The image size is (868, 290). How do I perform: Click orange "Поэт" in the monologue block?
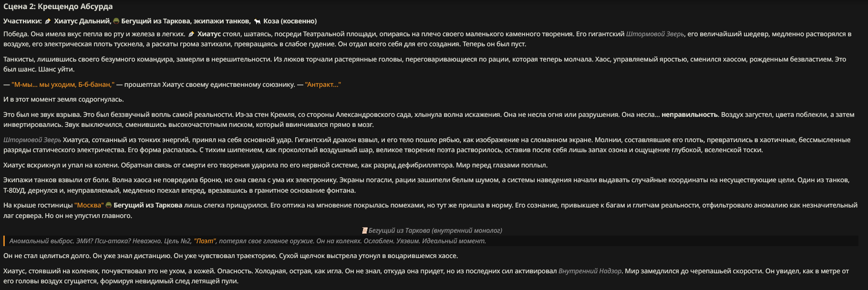pos(205,241)
